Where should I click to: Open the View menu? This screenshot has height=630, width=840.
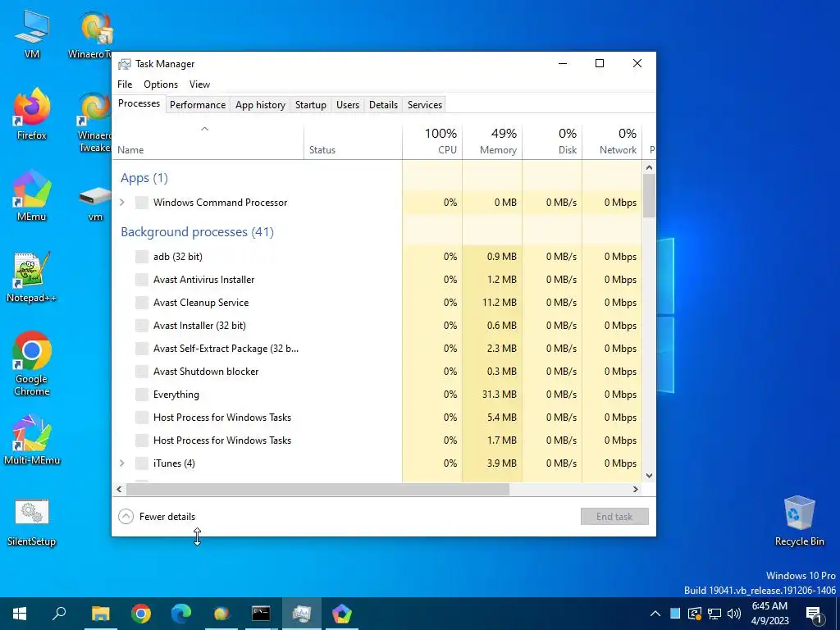coord(199,84)
